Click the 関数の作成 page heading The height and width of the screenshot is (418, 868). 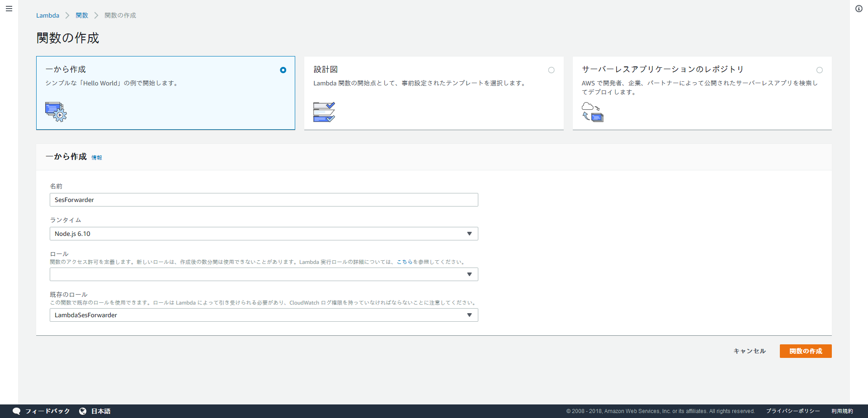[x=68, y=38]
